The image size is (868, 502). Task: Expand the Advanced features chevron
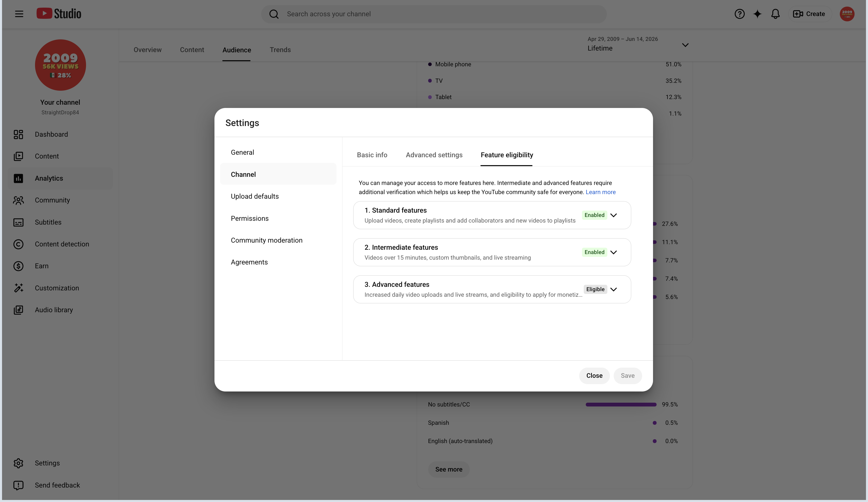click(613, 289)
